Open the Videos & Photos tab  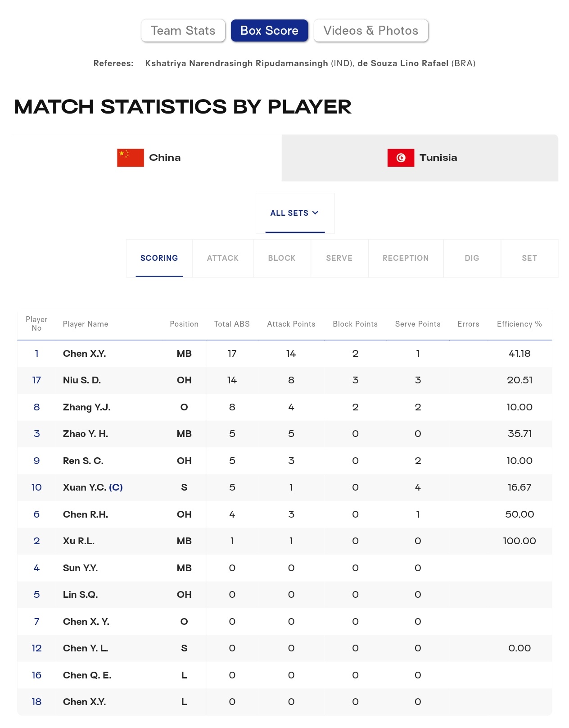(371, 31)
